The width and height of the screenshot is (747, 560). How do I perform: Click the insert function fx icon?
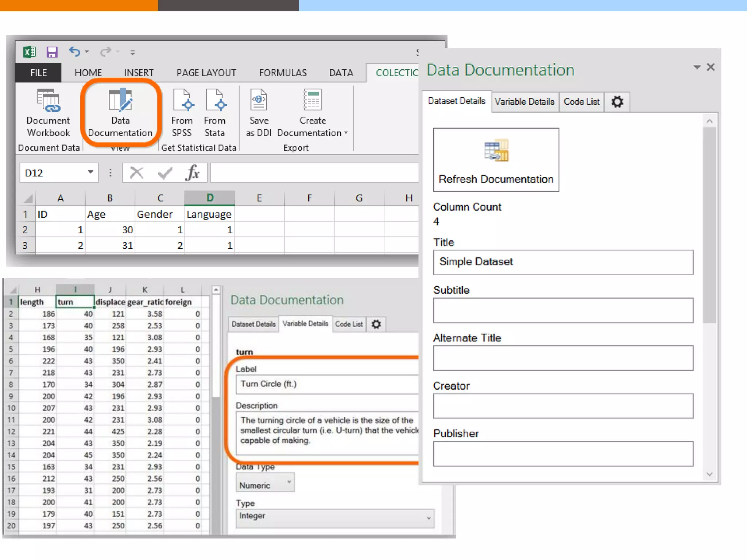click(x=193, y=172)
